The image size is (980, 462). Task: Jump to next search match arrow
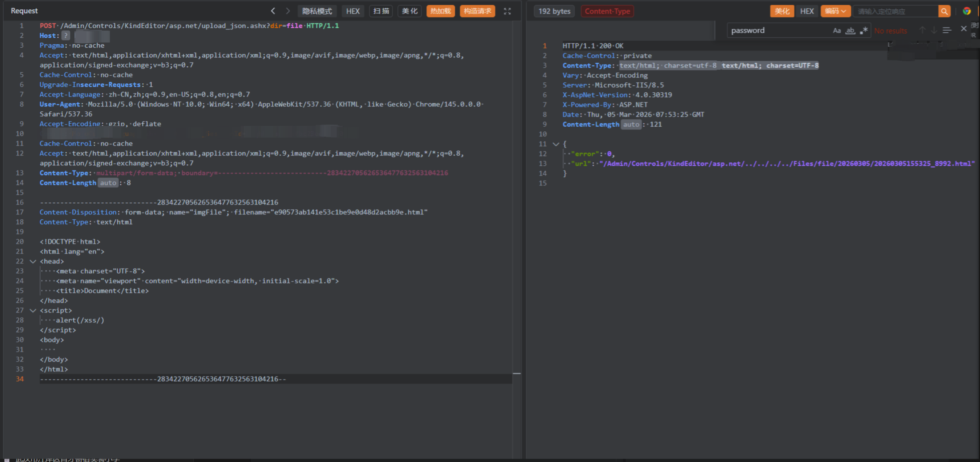934,30
